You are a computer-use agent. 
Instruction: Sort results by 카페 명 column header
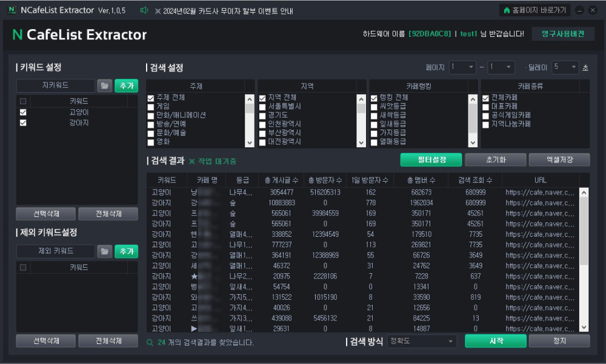pyautogui.click(x=207, y=180)
